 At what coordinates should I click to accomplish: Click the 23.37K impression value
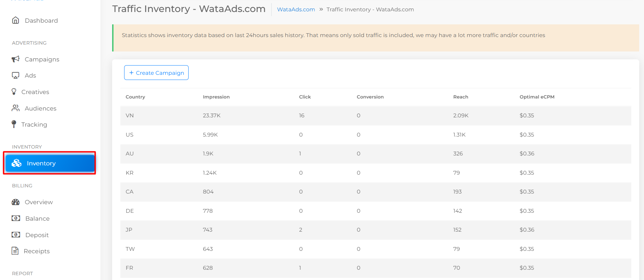click(212, 116)
